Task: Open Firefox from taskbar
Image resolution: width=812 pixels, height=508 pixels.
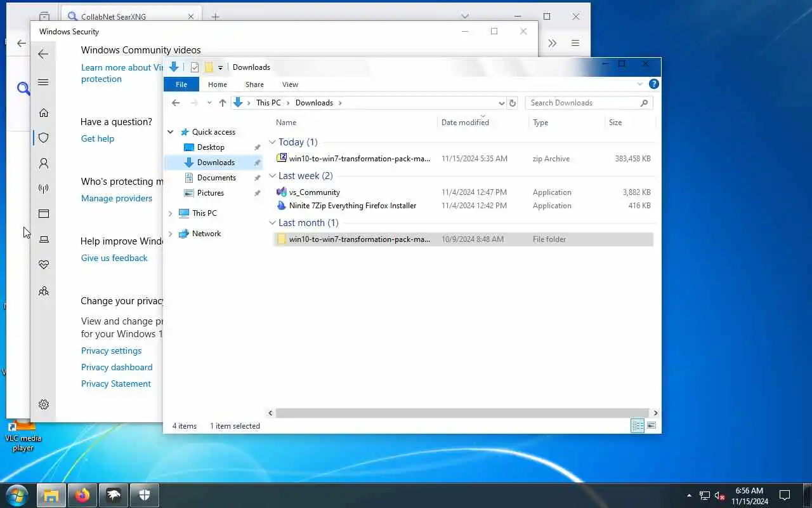Action: [82, 495]
